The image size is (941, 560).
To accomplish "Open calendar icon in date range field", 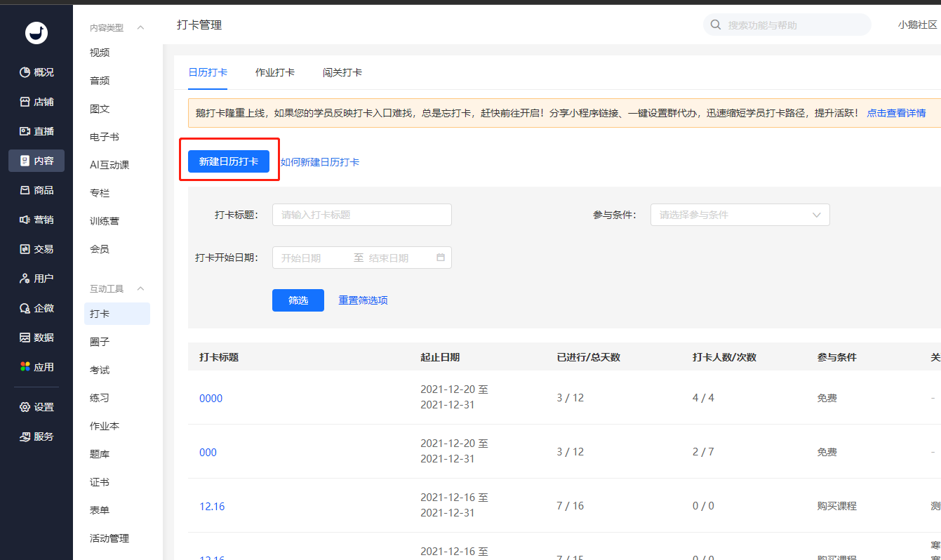I will [441, 258].
